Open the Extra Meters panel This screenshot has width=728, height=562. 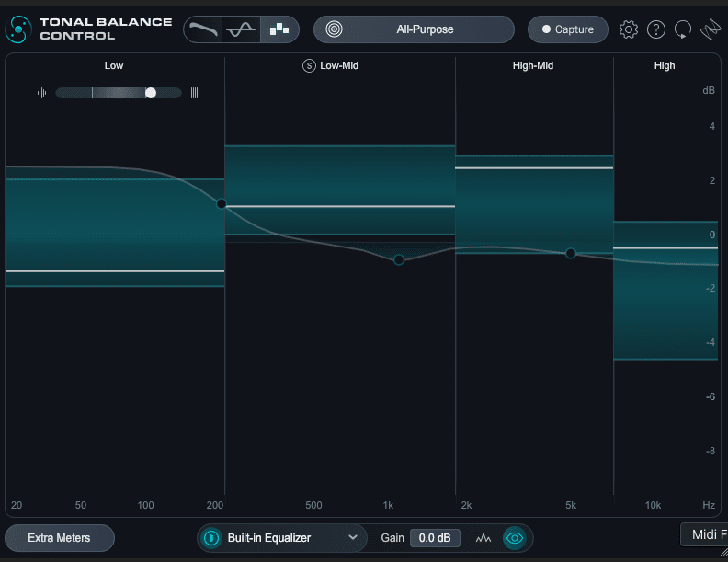click(x=60, y=538)
